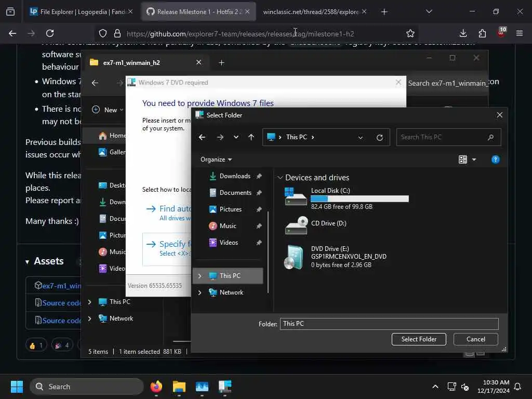
Task: Switch to Release Milestone 1 Hotfix tab
Action: 199,12
